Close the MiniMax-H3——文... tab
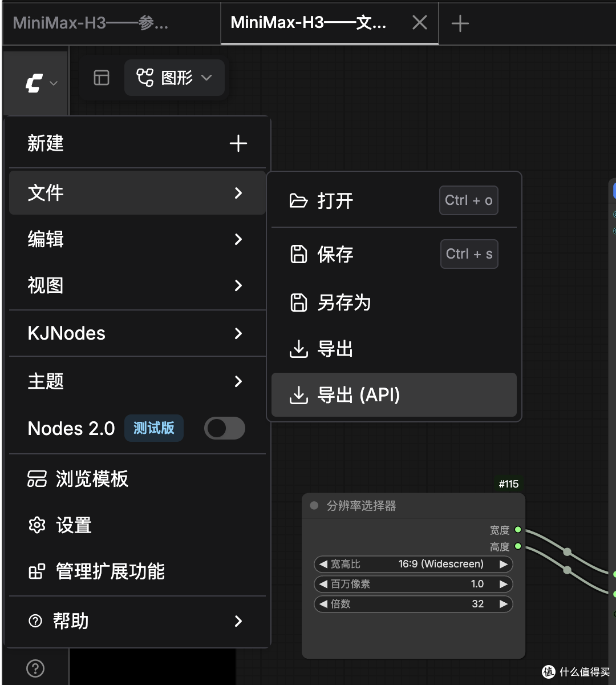The height and width of the screenshot is (685, 616). [420, 23]
